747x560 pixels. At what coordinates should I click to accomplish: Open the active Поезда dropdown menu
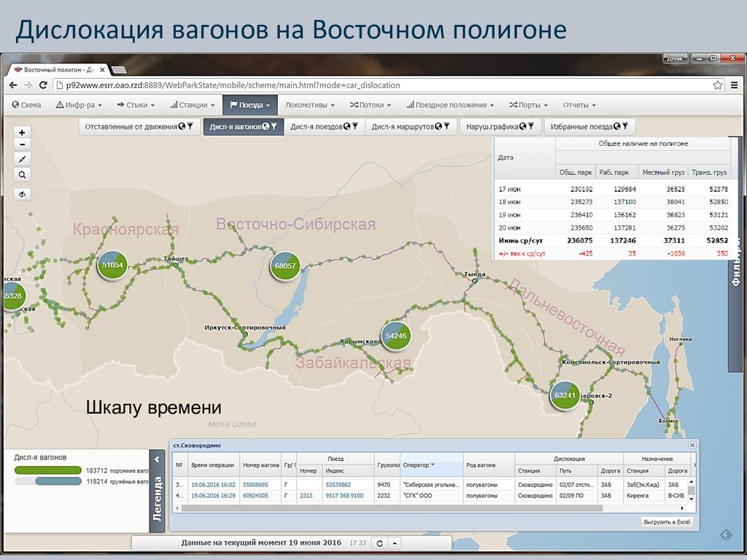point(250,105)
